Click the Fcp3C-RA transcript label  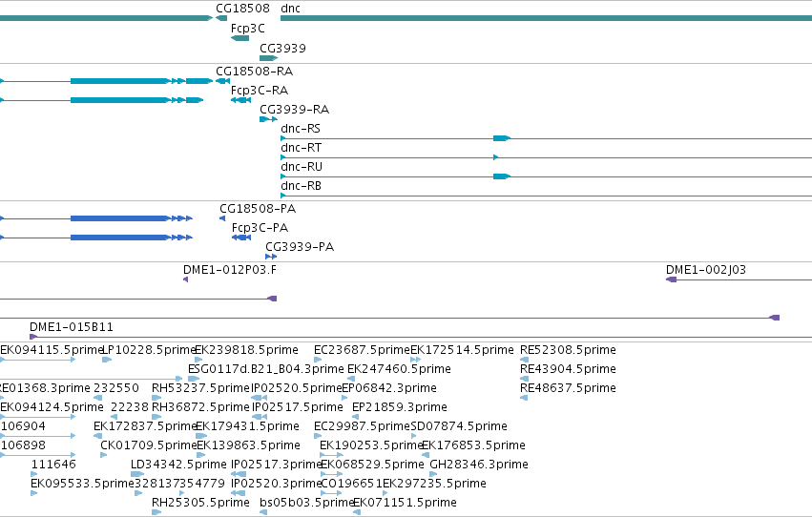tap(260, 90)
